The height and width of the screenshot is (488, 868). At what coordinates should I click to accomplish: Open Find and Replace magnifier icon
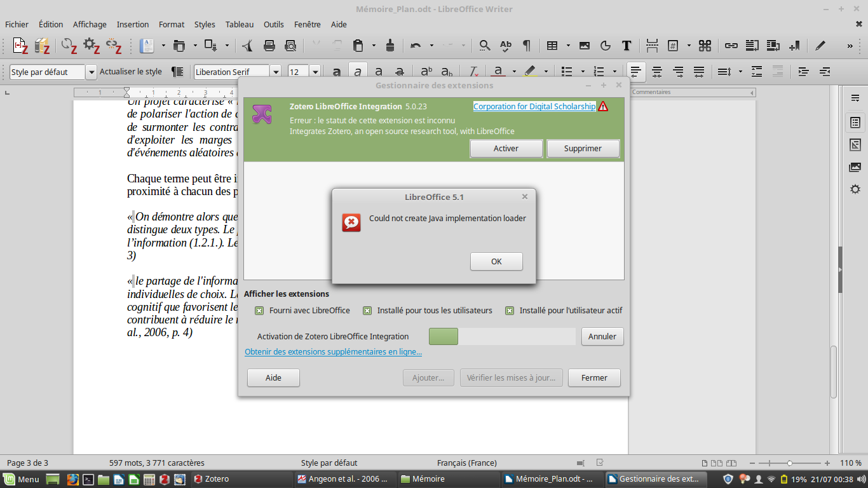tap(485, 46)
